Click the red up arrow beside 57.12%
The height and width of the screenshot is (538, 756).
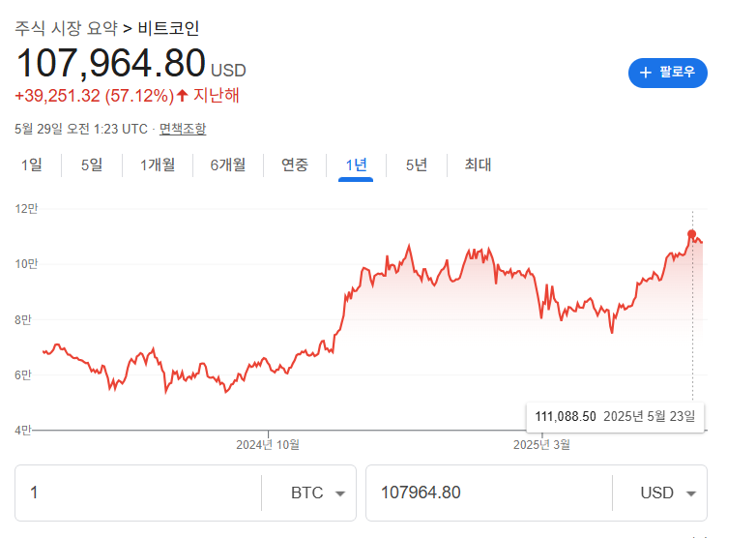tap(183, 95)
